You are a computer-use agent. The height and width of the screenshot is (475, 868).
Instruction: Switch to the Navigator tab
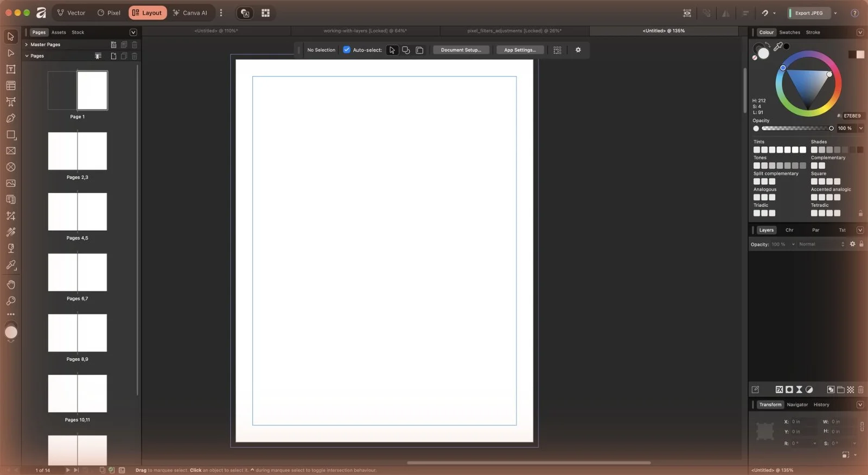coord(797,404)
